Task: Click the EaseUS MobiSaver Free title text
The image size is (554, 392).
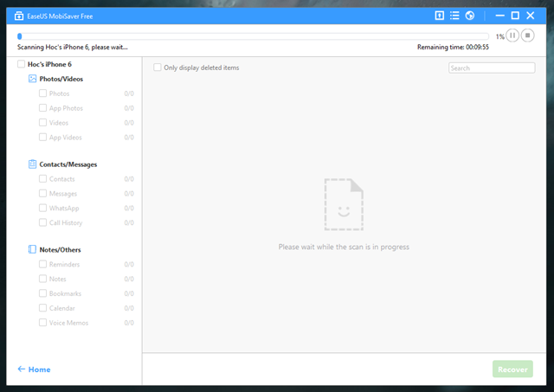Action: 60,16
